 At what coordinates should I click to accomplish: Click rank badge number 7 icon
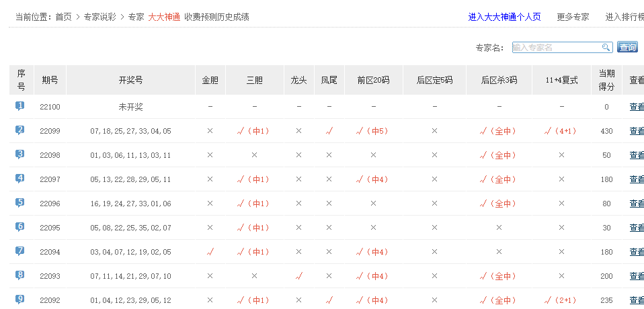click(20, 251)
